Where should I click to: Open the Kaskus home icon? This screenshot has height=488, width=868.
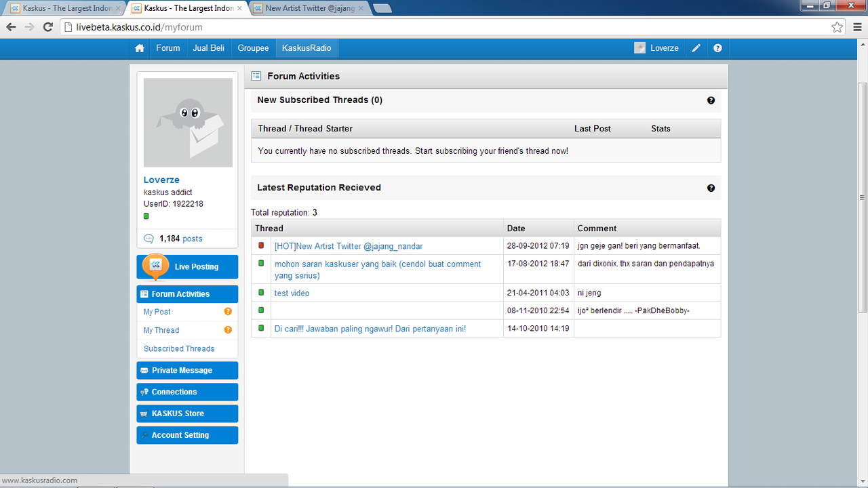click(x=140, y=48)
